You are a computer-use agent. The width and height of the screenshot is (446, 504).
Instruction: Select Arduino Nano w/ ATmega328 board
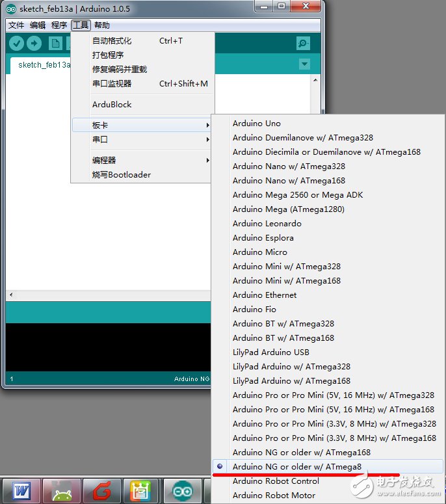tap(328, 166)
